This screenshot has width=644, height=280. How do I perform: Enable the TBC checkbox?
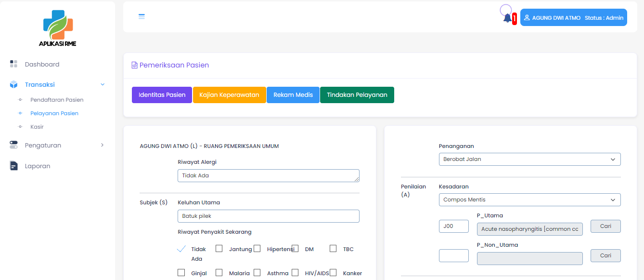(333, 249)
